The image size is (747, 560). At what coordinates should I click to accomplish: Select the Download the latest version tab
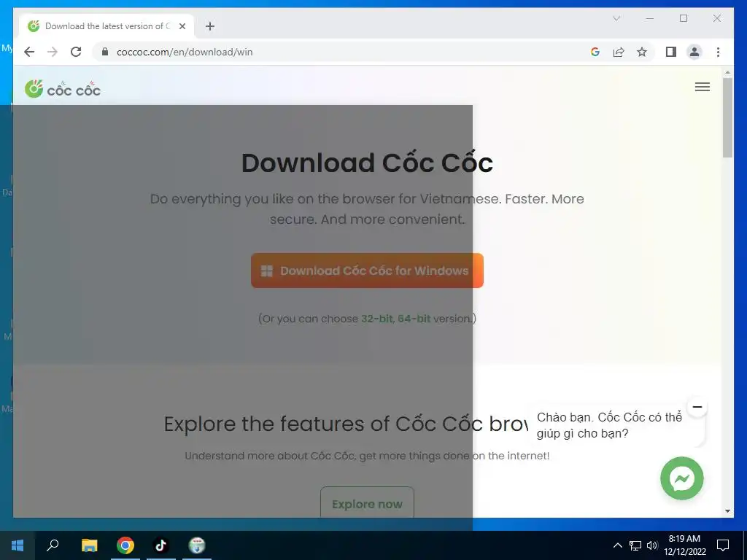tap(106, 26)
